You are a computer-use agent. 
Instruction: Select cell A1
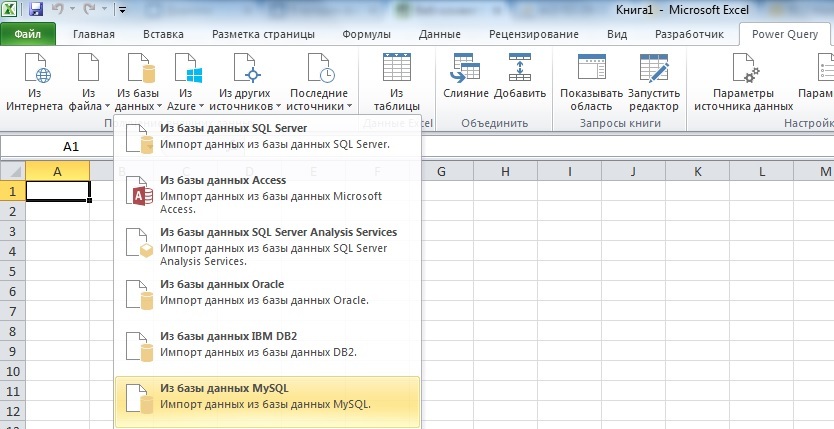57,191
